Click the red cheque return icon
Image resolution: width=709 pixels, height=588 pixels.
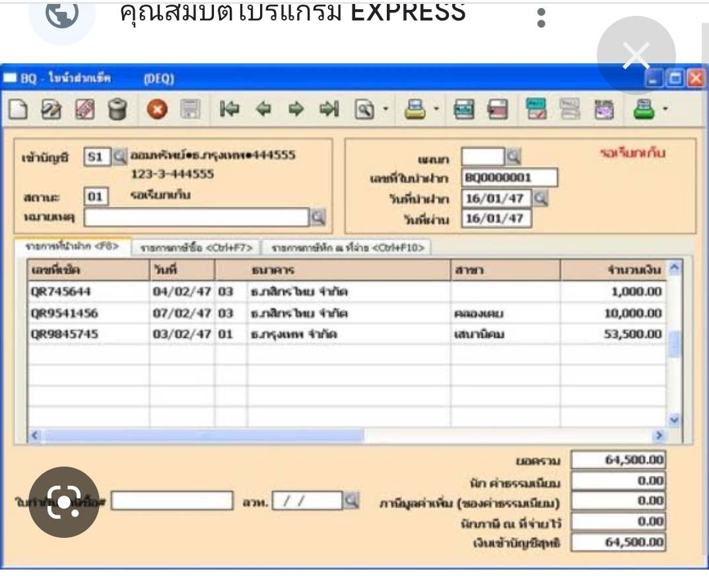[x=497, y=110]
